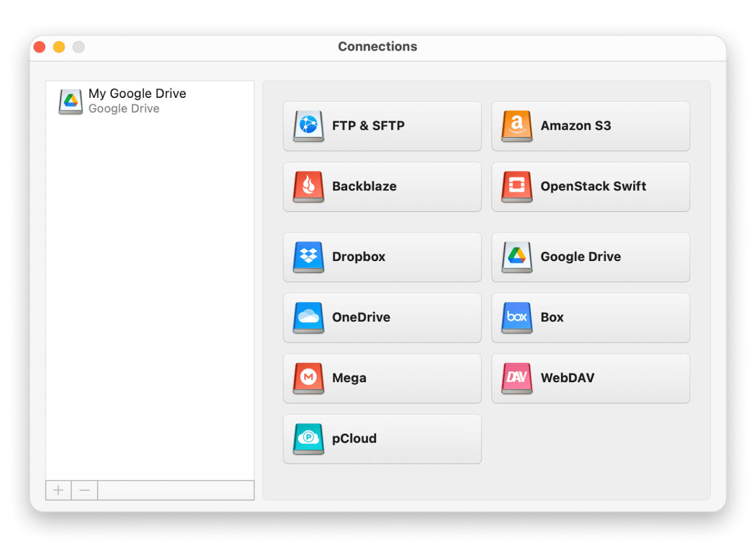
Task: Click the Amazon S3 orange drive icon
Action: (517, 126)
